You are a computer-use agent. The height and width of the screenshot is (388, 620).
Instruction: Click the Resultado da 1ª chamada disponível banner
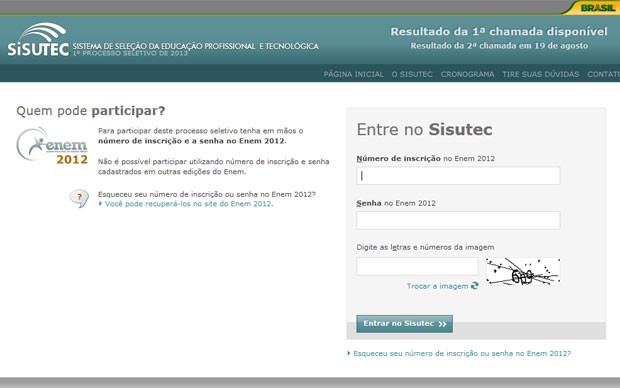tap(499, 31)
